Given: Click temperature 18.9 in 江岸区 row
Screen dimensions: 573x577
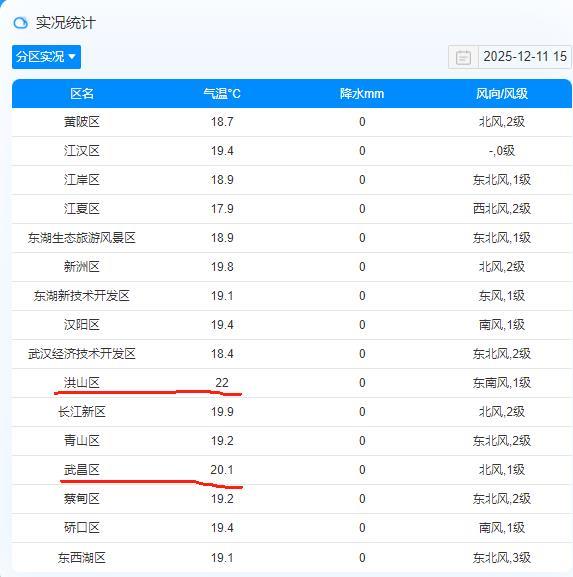Looking at the screenshot, I should pos(222,180).
